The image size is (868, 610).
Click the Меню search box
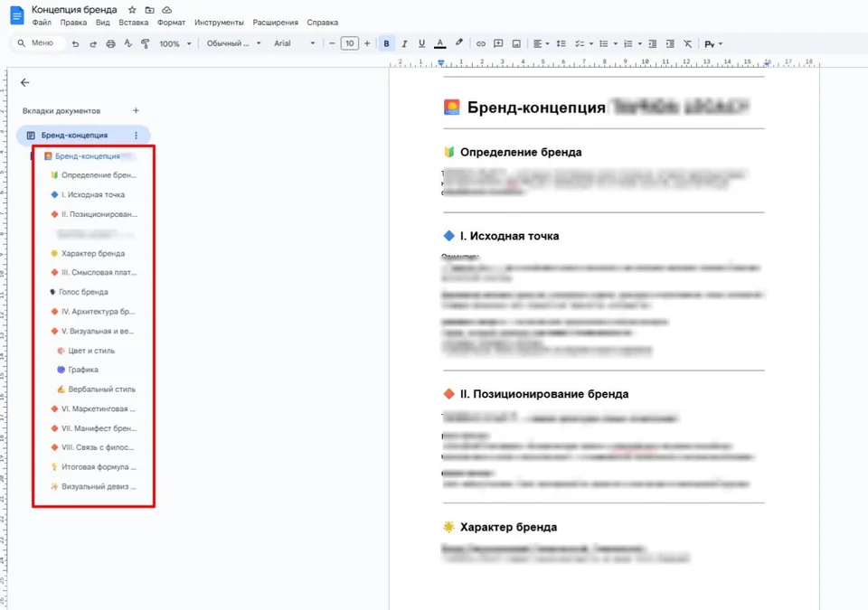pyautogui.click(x=38, y=42)
